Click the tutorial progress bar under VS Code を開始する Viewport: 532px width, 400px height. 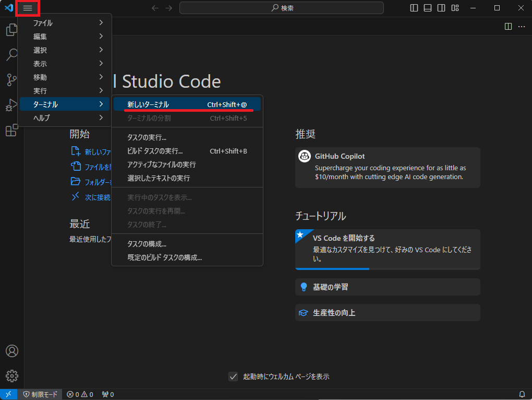coord(388,269)
